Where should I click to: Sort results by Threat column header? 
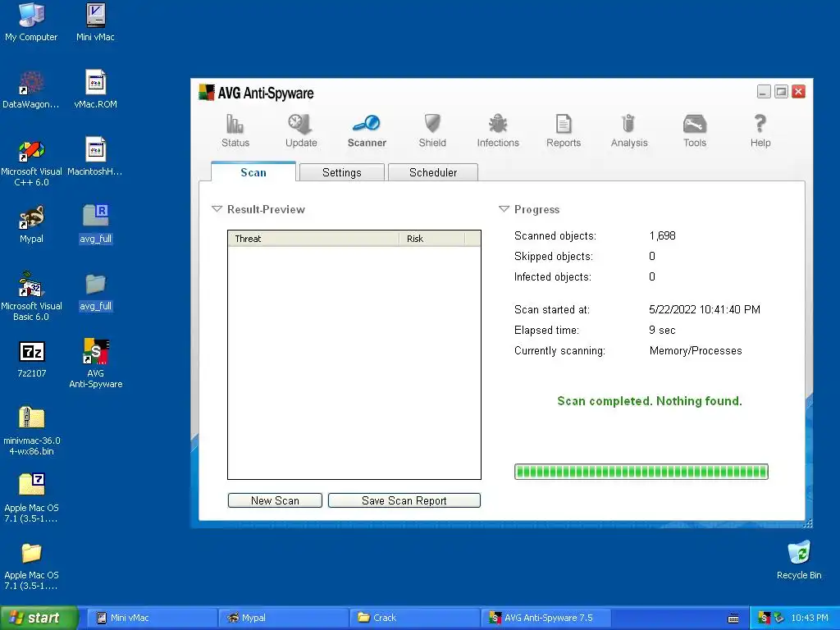point(314,239)
